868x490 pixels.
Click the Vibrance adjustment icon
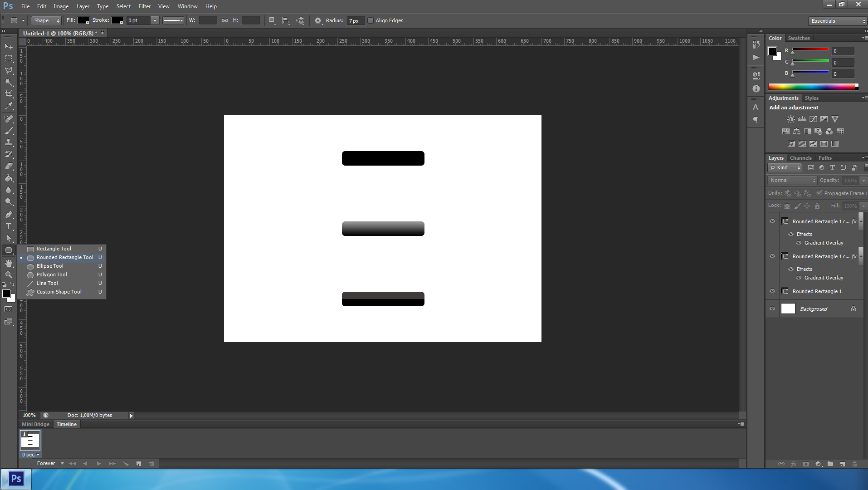point(835,119)
